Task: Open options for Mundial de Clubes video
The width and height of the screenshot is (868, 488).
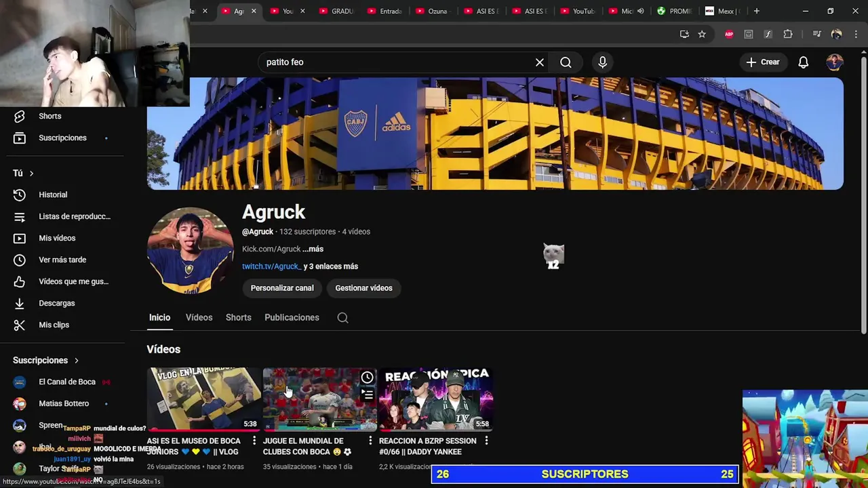Action: [370, 441]
